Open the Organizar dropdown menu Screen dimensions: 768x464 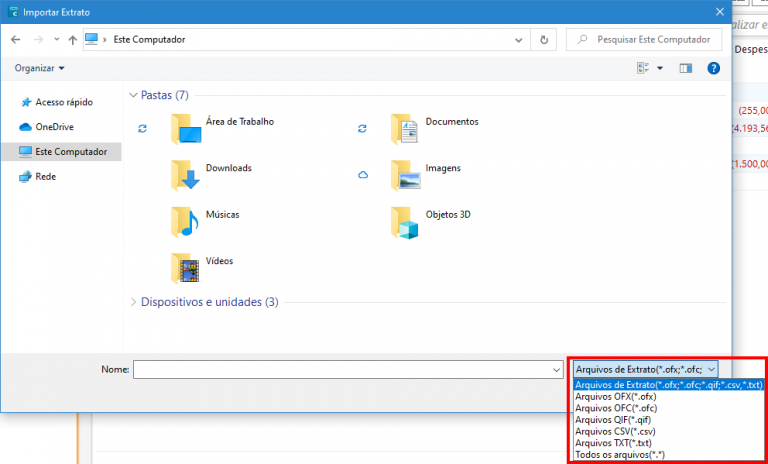pos(40,68)
